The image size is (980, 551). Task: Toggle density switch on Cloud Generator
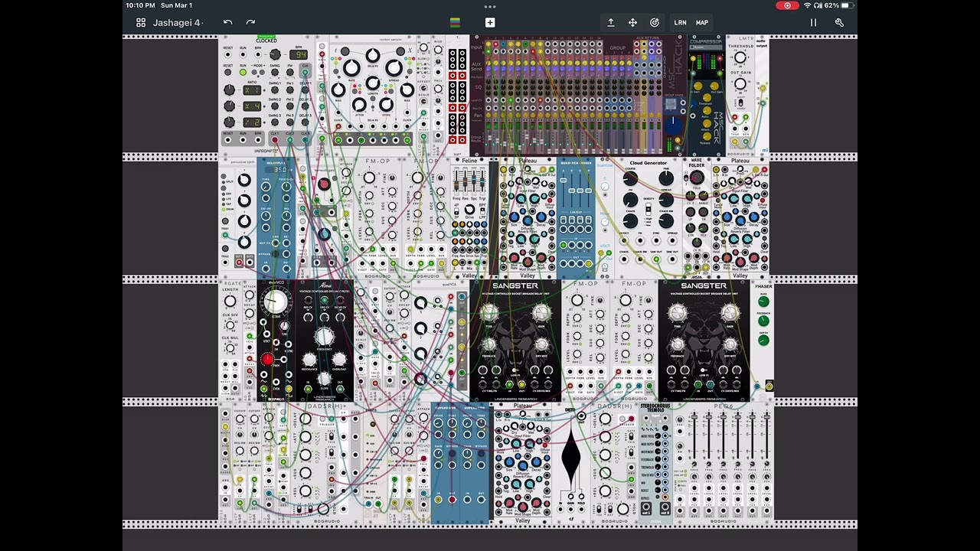click(x=648, y=209)
